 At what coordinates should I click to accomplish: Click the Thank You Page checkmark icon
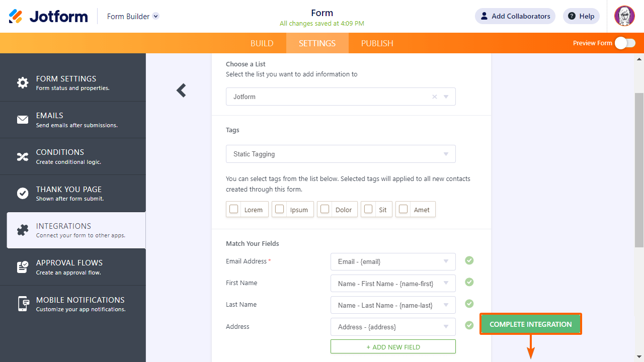(23, 193)
